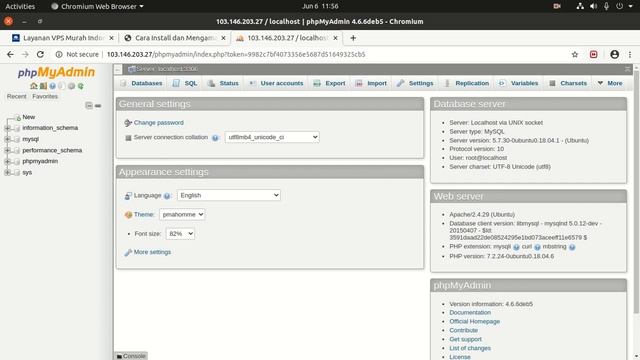Open Chromium three-dot menu
640x360 pixels.
click(630, 54)
